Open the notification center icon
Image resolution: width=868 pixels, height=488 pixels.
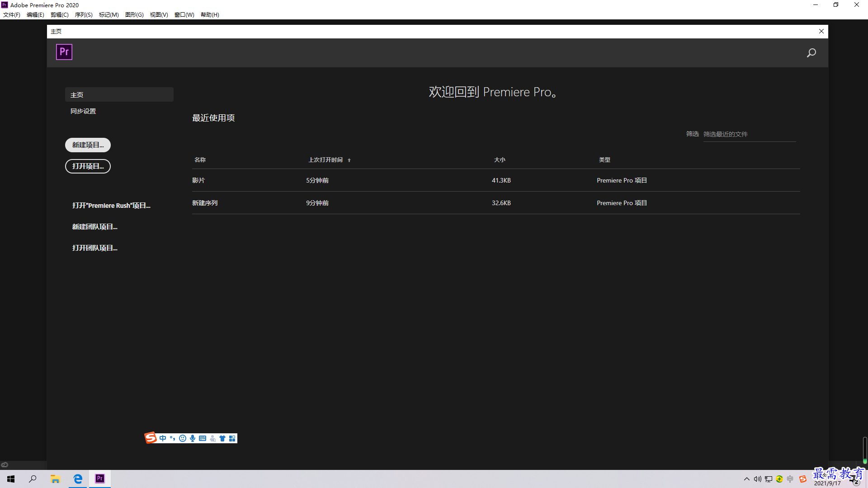point(855,481)
